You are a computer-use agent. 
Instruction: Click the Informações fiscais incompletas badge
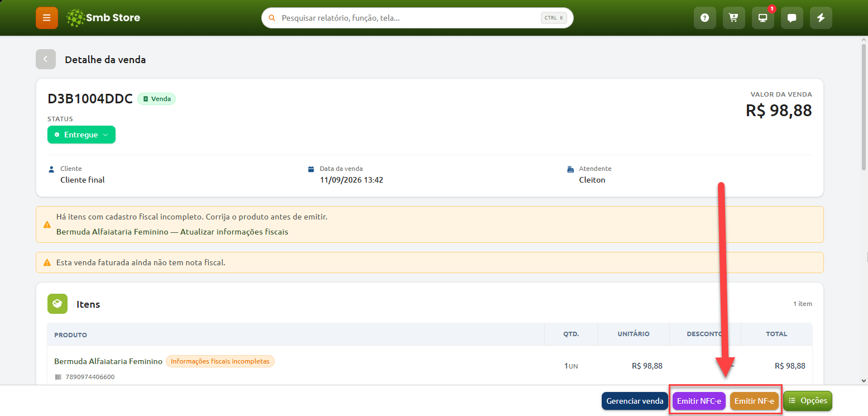[x=220, y=361]
